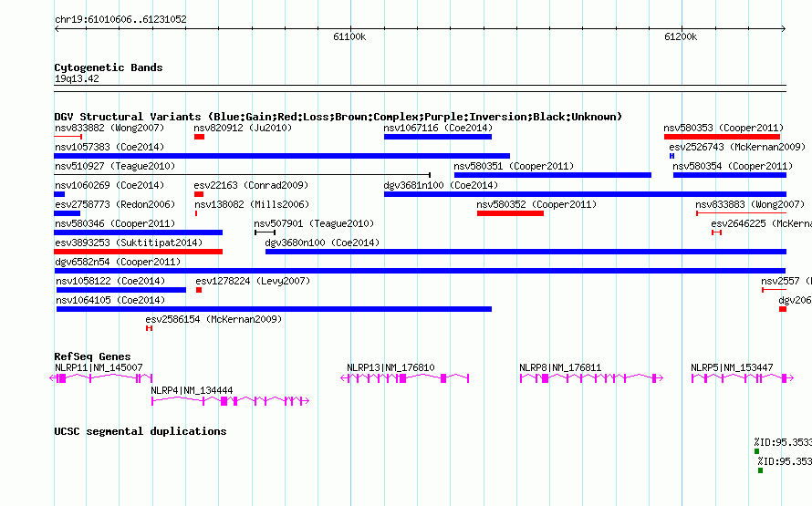812x506 pixels.
Task: Click the esv1278224 (Levy2007) label
Action: click(x=253, y=281)
